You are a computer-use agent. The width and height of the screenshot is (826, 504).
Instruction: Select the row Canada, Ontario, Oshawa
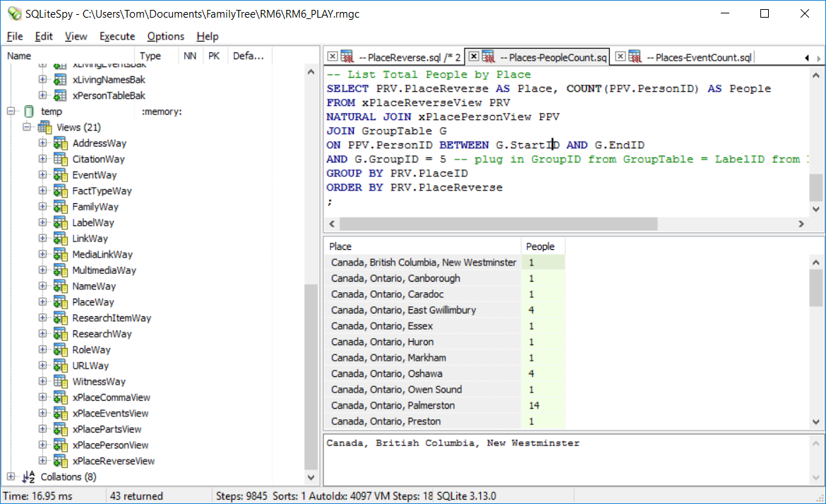point(445,374)
